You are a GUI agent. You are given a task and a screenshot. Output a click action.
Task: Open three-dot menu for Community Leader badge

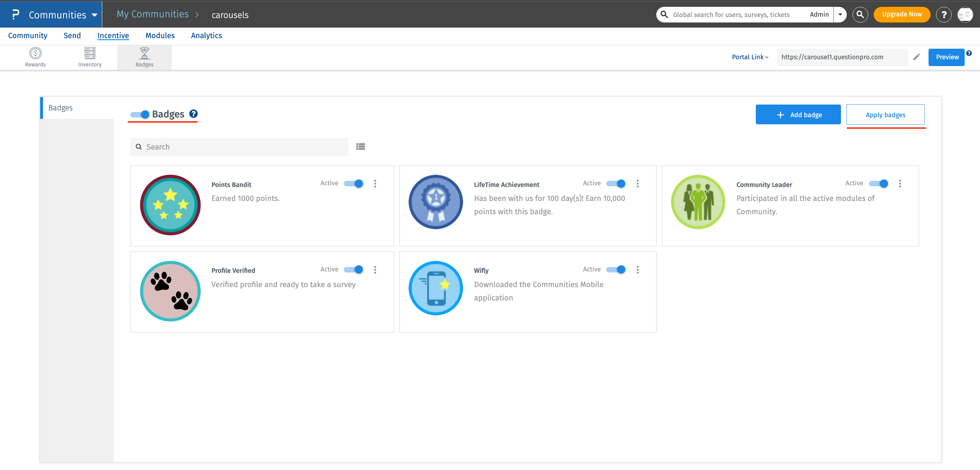[900, 184]
